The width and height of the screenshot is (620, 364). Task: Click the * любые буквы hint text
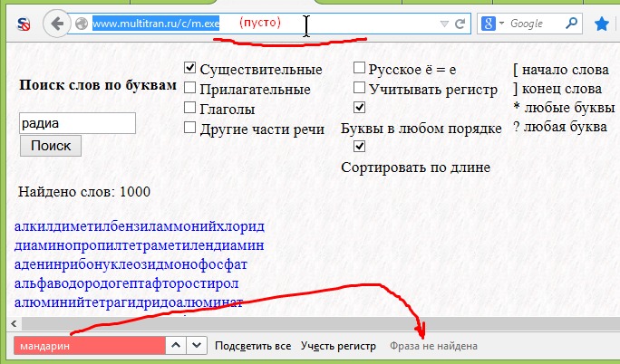tap(564, 108)
